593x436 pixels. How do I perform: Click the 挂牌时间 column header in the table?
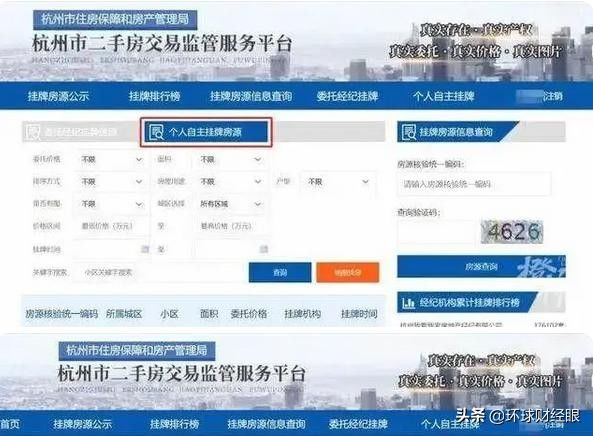[359, 313]
